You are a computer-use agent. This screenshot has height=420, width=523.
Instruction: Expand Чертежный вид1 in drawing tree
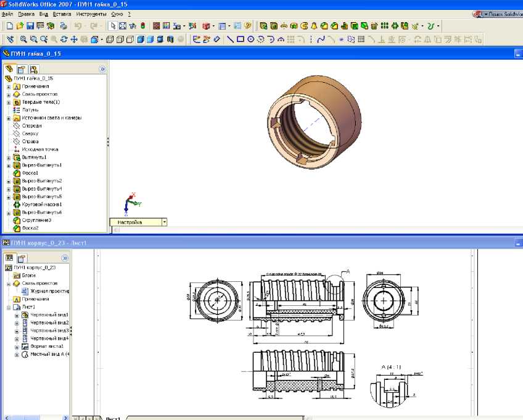tap(17, 315)
